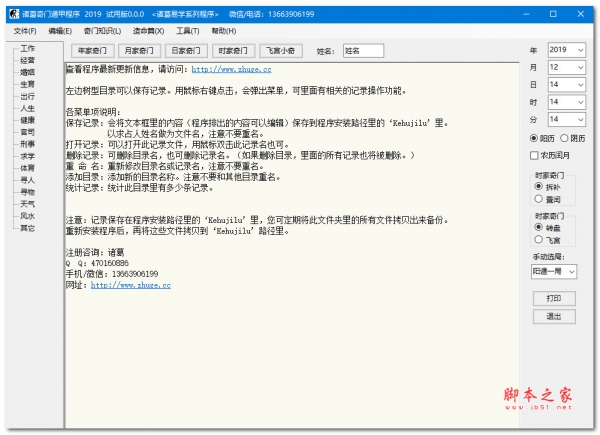Select the 人生 tree item
Image resolution: width=600 pixels, height=435 pixels.
tap(28, 108)
